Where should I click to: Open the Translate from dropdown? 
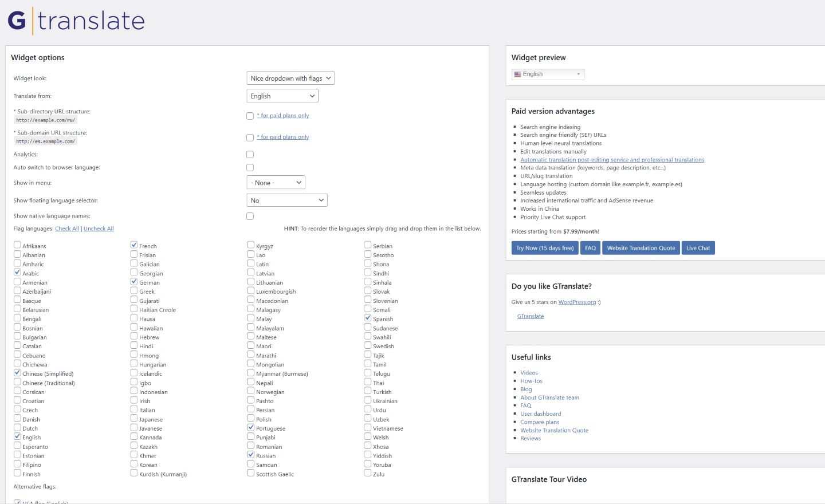click(x=282, y=96)
